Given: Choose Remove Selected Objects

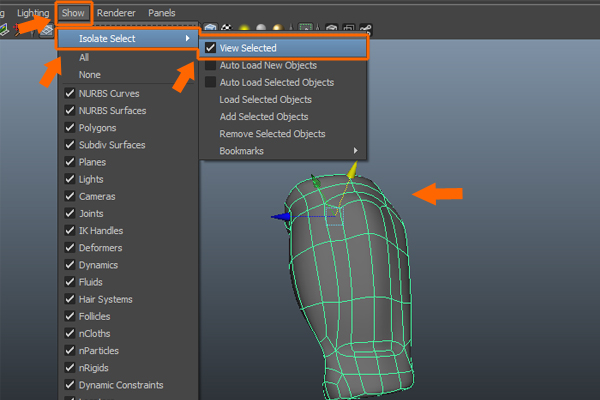Looking at the screenshot, I should 272,134.
